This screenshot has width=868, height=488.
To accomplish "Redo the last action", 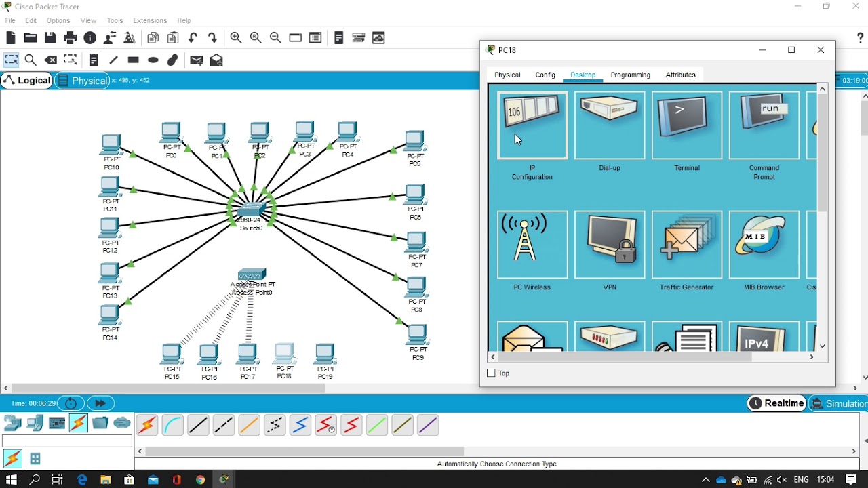I will coord(213,38).
